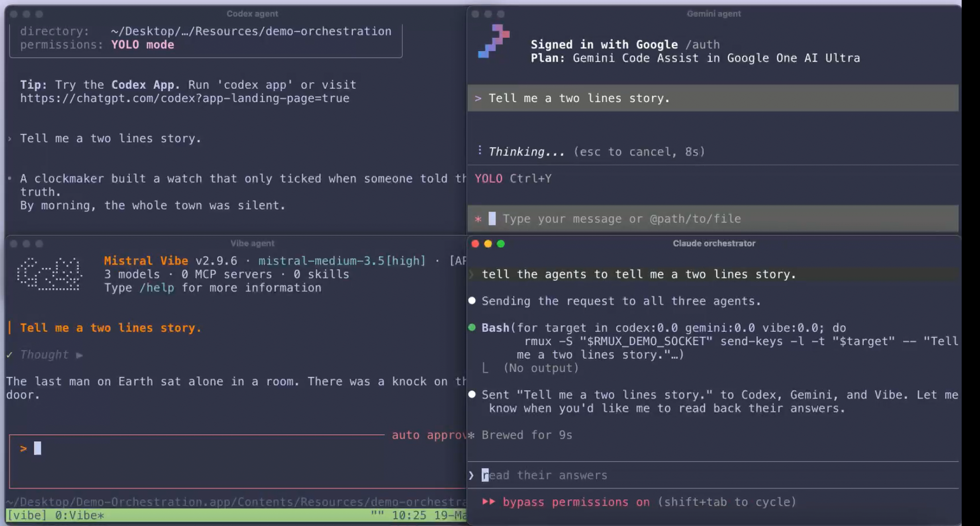Screen dimensions: 980x526
Task: Click the white bullet beside the "Sent" message
Action: coord(472,394)
